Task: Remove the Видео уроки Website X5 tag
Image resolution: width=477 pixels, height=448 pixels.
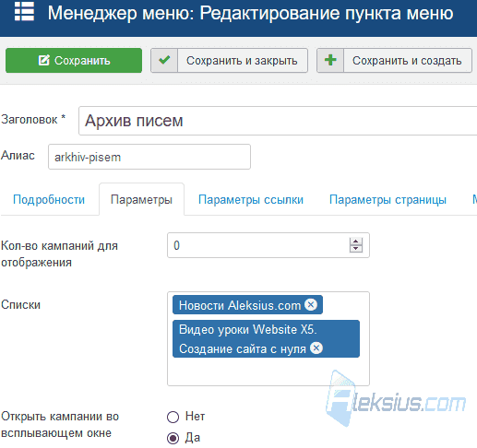Action: [316, 348]
